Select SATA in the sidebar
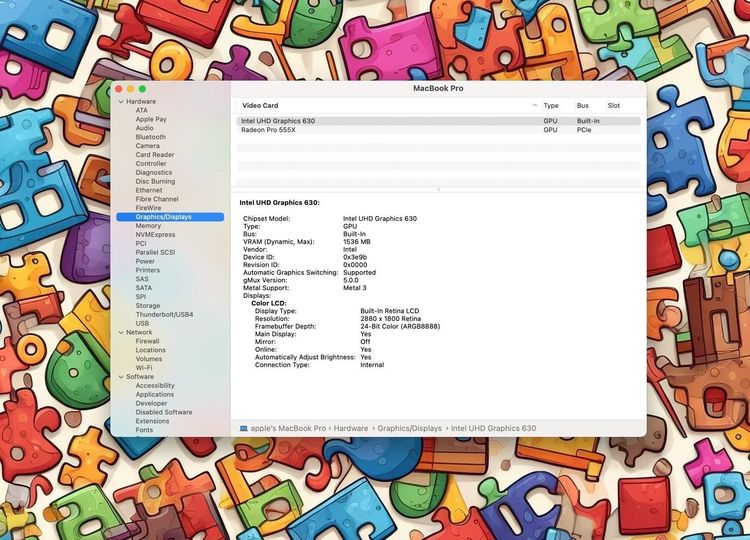The image size is (750, 540). pos(143,288)
